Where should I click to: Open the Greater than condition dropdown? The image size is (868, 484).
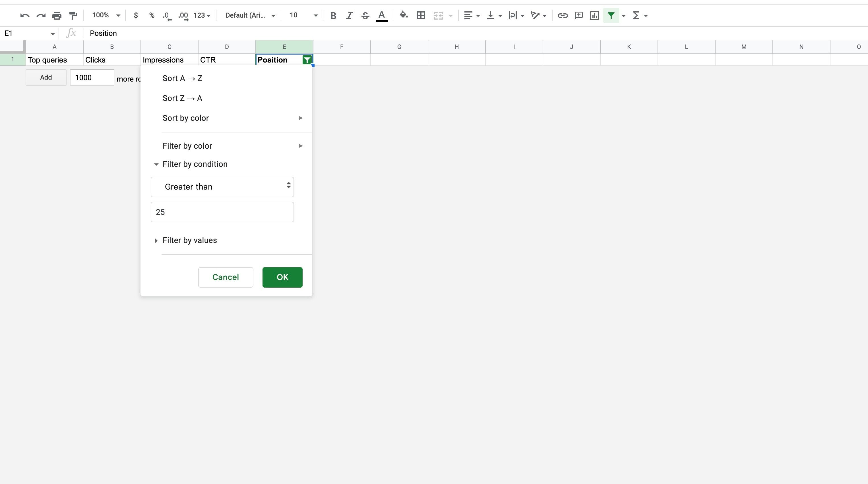pyautogui.click(x=222, y=187)
